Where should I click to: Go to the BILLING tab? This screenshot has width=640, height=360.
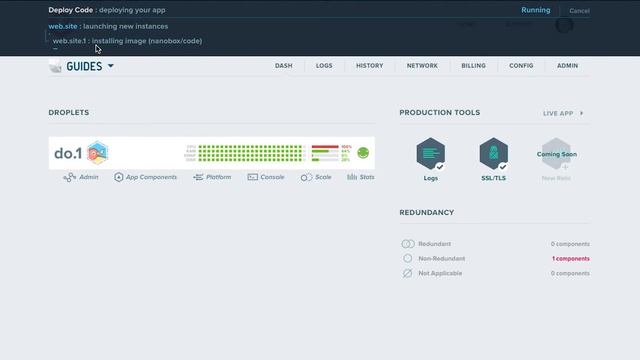pyautogui.click(x=473, y=66)
